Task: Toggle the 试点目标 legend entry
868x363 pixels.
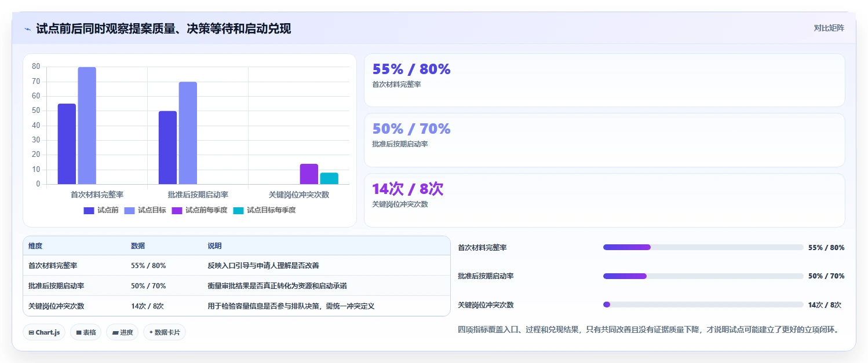Action: click(145, 210)
